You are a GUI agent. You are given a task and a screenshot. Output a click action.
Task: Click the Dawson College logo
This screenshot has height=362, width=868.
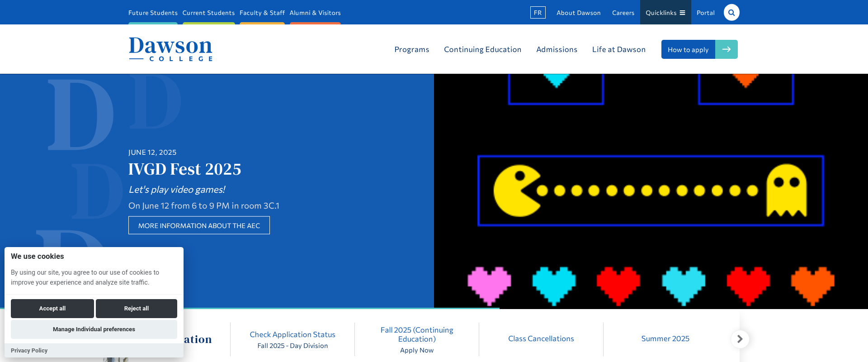tap(170, 49)
